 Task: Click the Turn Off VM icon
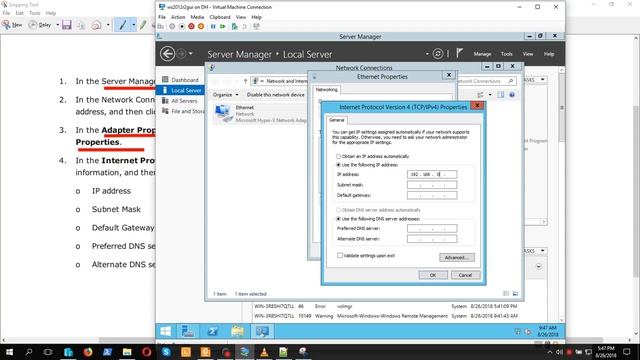click(x=182, y=27)
